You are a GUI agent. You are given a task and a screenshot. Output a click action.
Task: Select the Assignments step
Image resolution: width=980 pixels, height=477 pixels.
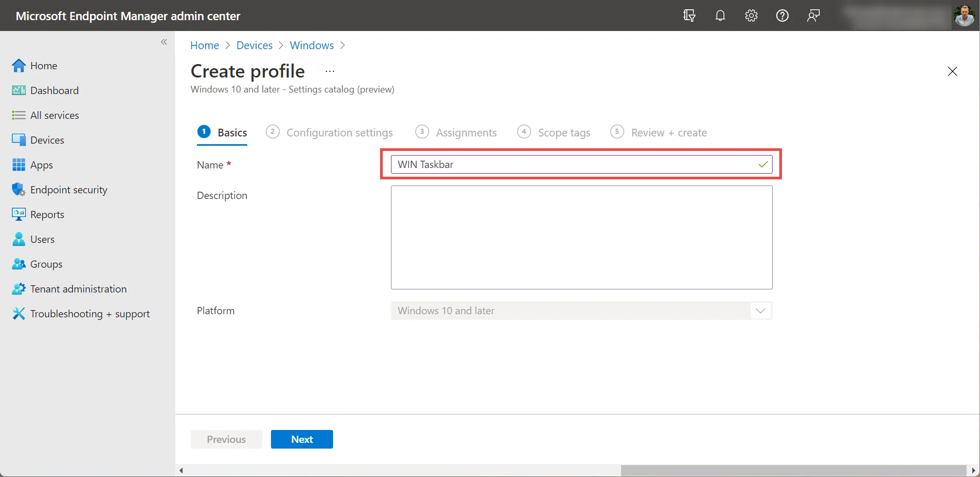coord(456,132)
